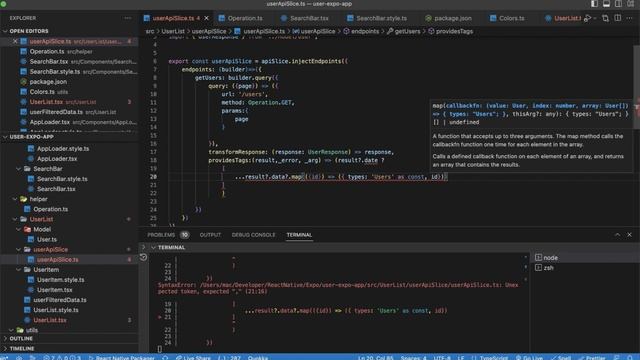
Task: Switch to the Operation.ts tab
Action: (241, 18)
